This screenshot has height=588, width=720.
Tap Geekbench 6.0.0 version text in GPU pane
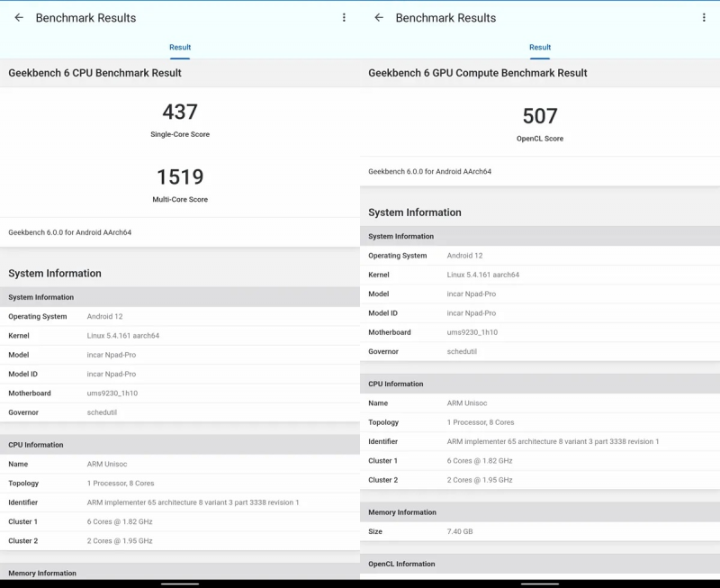click(x=430, y=171)
